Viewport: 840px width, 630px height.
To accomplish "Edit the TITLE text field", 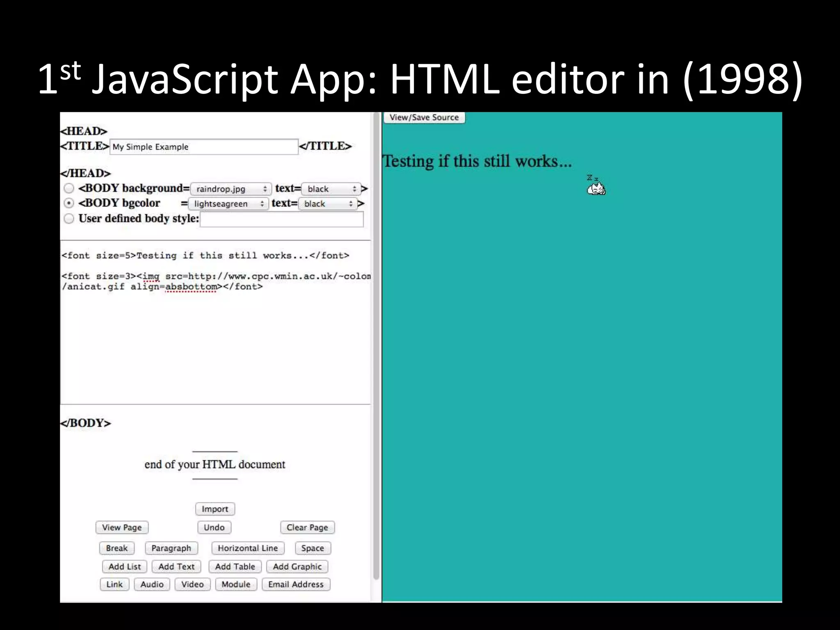I will pyautogui.click(x=204, y=147).
